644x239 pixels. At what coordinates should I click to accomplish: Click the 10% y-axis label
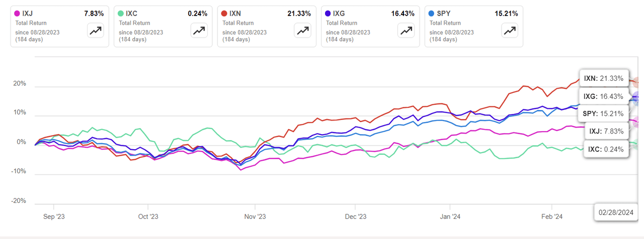(20, 113)
